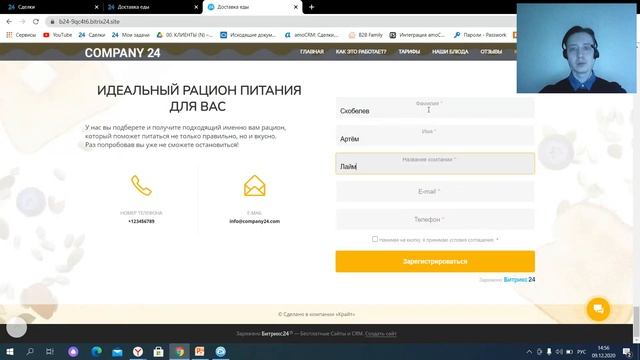This screenshot has height=360, width=640.
Task: Click the Фамилия field with Скобелев
Action: pos(435,108)
